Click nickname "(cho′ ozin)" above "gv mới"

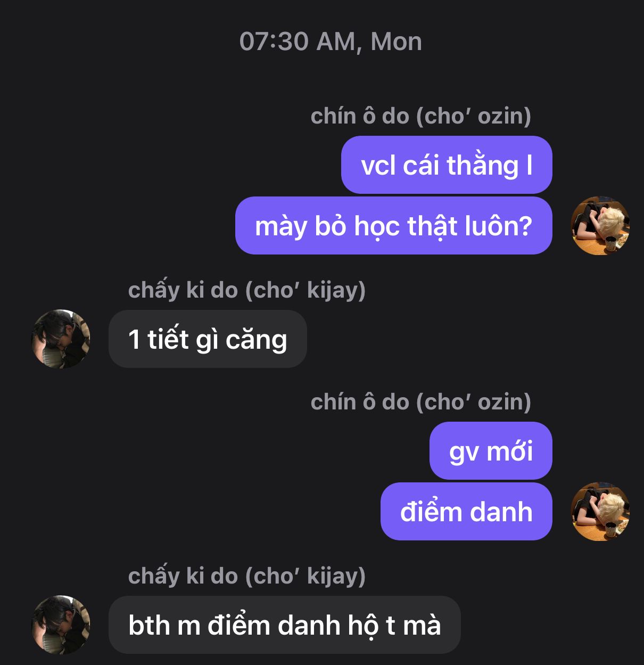click(x=474, y=402)
